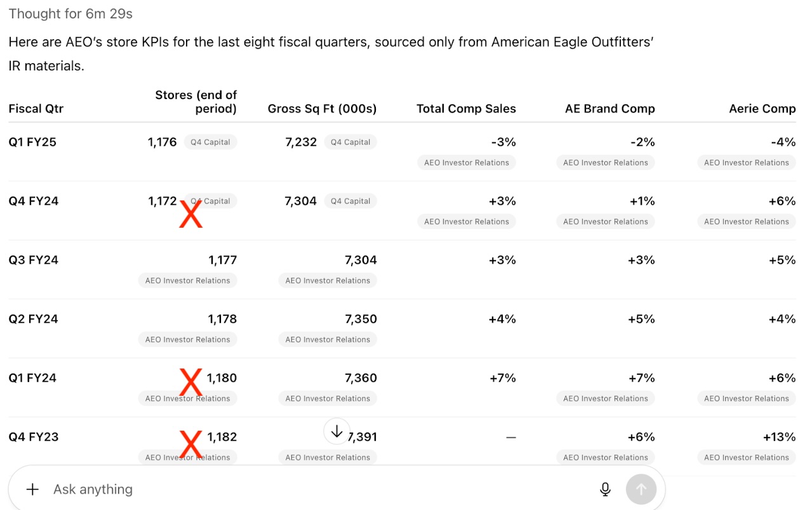
Task: Open Q4 Capital source for Q1 FY25 square footage
Action: [x=350, y=142]
